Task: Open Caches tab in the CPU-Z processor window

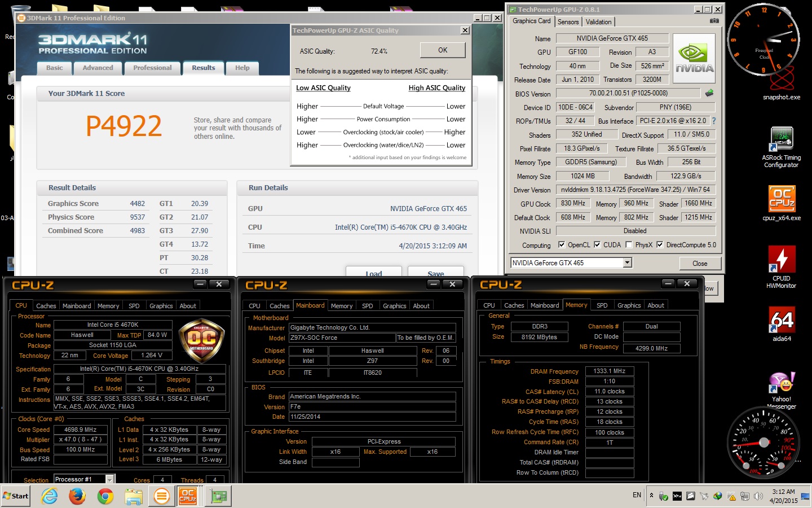Action: (x=46, y=306)
